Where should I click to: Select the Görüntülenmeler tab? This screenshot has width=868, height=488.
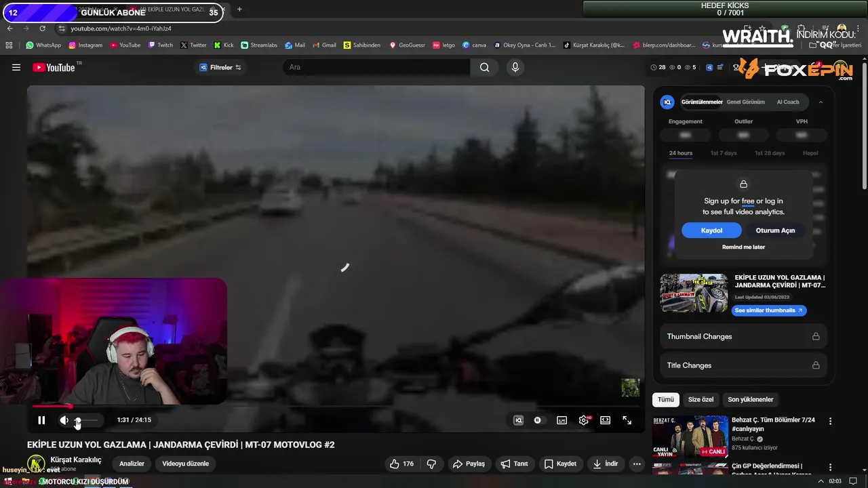tap(702, 102)
